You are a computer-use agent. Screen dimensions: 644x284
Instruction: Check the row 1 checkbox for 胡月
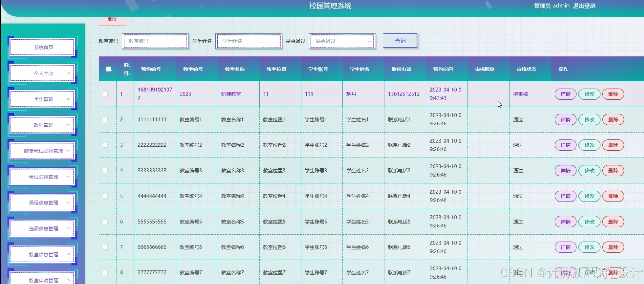[x=105, y=94]
